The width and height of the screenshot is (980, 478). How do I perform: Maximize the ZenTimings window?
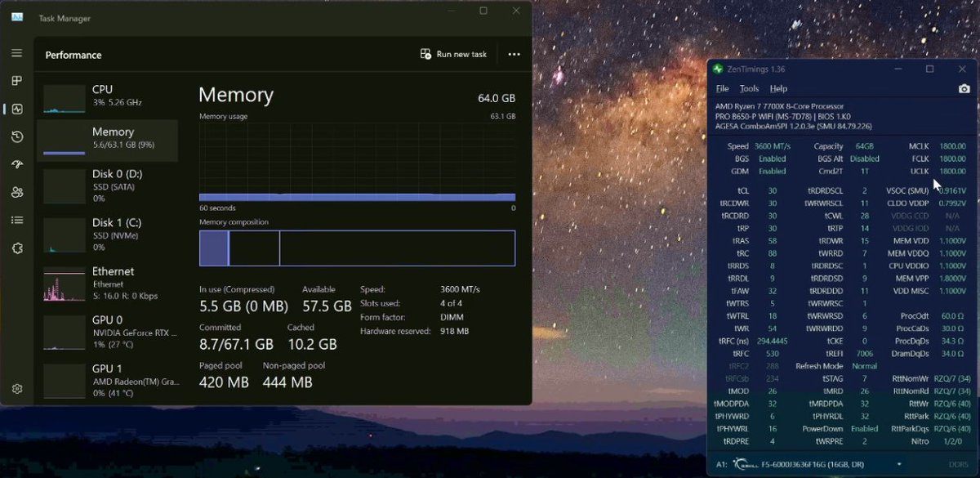point(929,69)
